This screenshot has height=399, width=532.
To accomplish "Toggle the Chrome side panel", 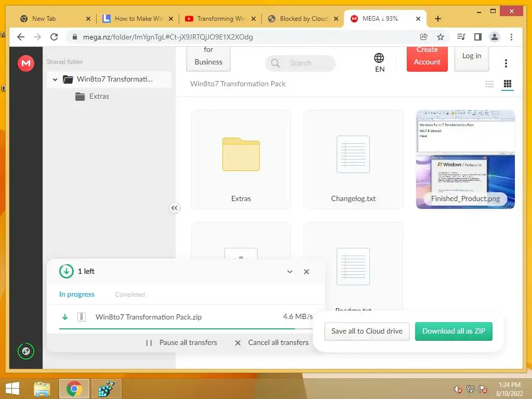I will click(x=478, y=37).
